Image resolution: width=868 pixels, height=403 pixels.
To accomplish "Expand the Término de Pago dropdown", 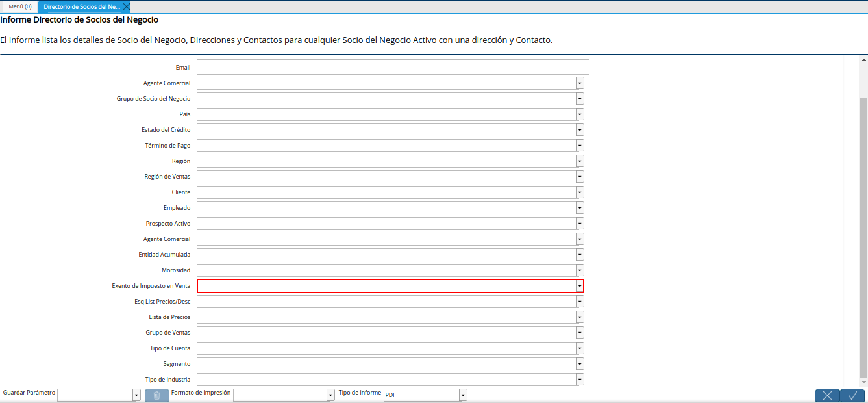I will 580,146.
